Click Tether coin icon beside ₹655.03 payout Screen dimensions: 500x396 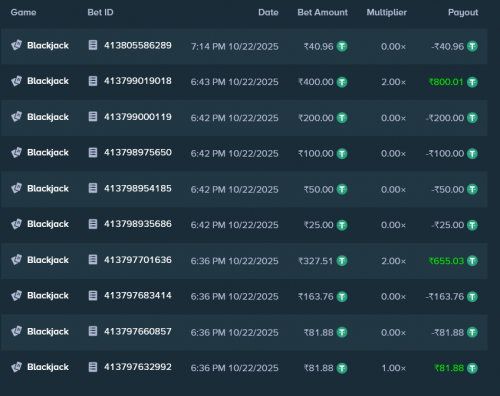coord(472,261)
